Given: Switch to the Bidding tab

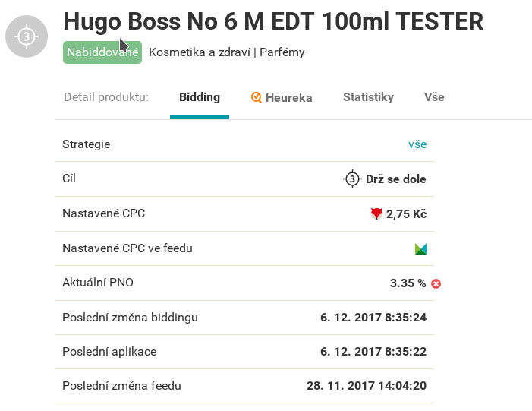Looking at the screenshot, I should click(x=200, y=97).
